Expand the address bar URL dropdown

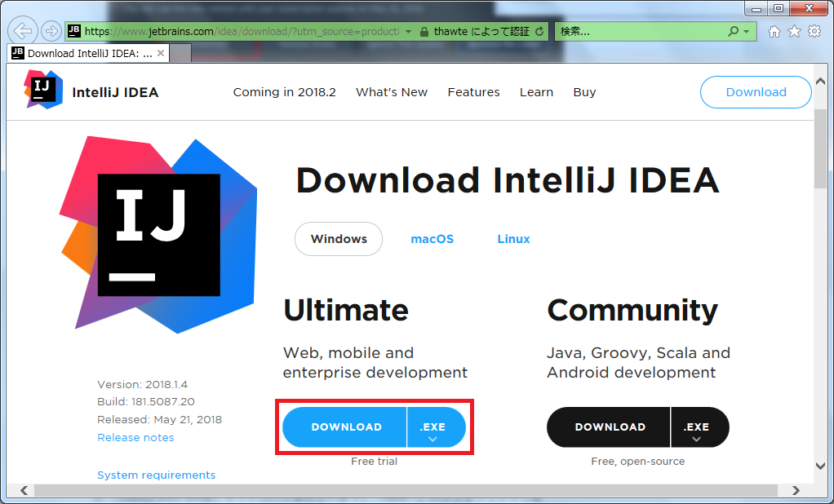(x=408, y=32)
